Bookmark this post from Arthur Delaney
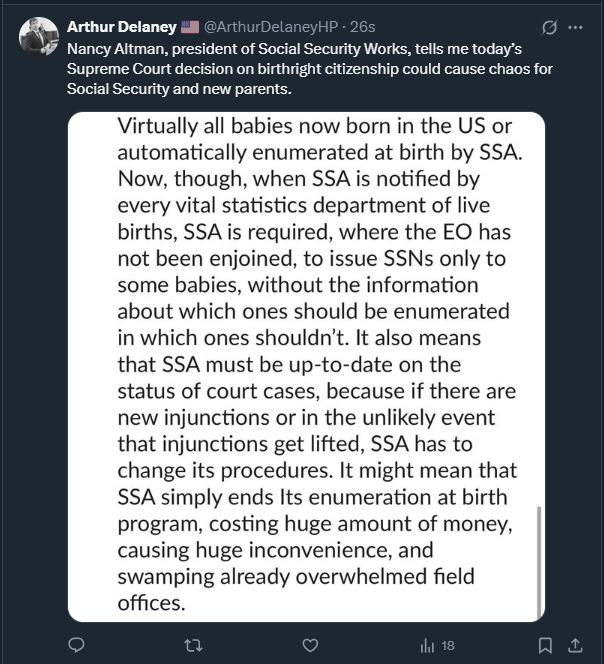 pyautogui.click(x=545, y=645)
